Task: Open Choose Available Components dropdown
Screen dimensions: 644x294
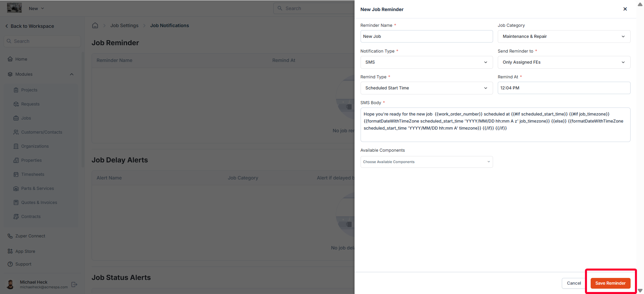Action: (427, 162)
